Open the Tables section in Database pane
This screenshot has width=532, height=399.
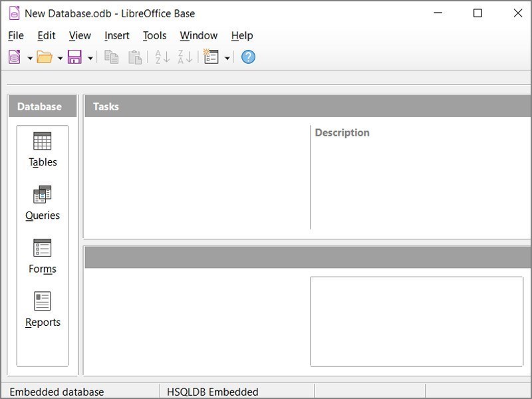pyautogui.click(x=43, y=149)
